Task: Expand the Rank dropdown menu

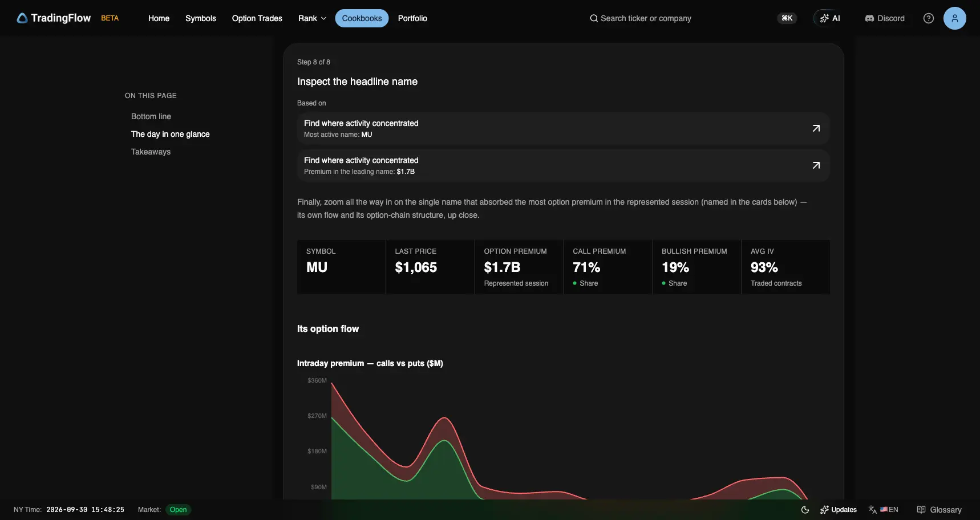Action: (x=312, y=18)
